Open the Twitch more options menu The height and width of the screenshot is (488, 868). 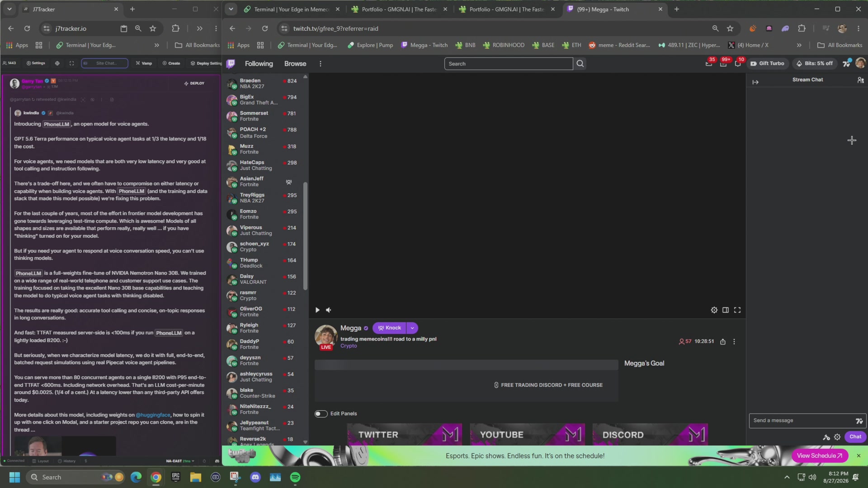point(321,64)
